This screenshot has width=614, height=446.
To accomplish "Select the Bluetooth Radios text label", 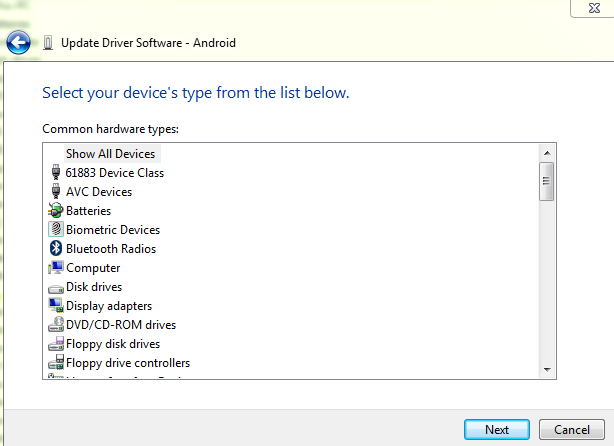I will (110, 249).
